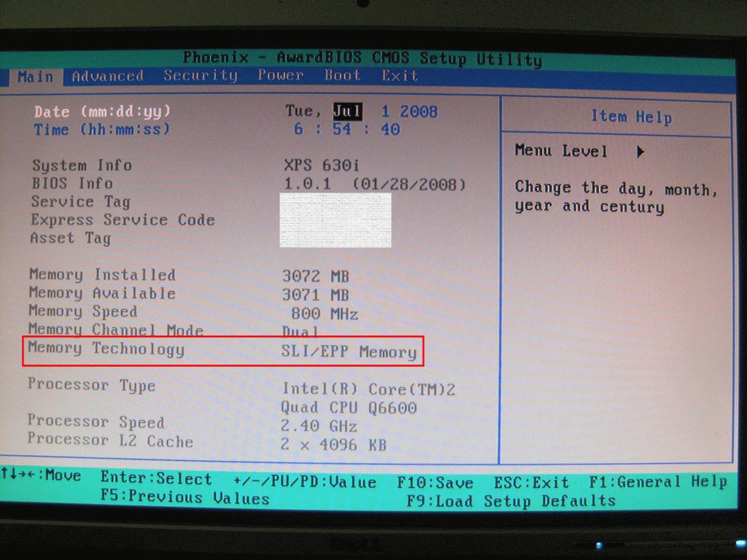
Task: Open the Advanced tab
Action: (108, 76)
